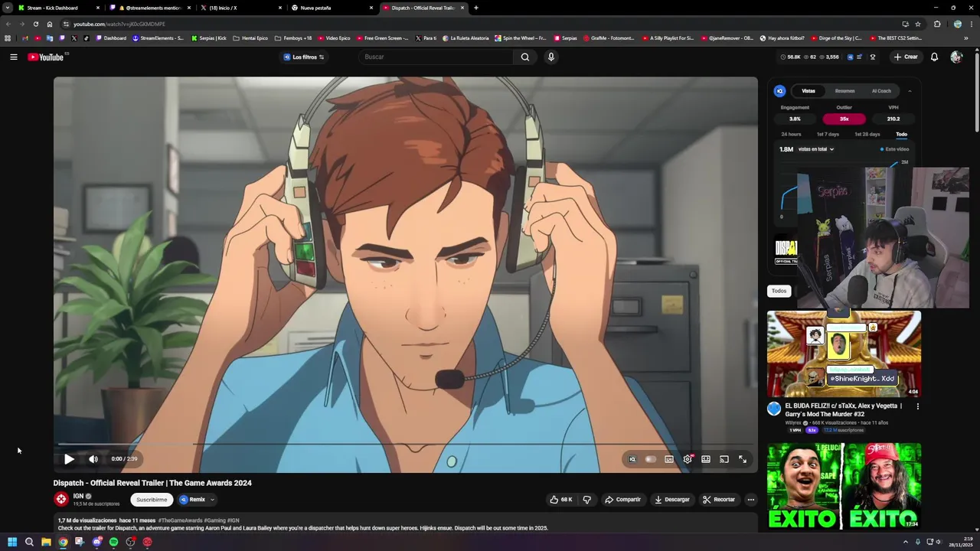
Task: Open the Los filtros selector
Action: pyautogui.click(x=304, y=57)
